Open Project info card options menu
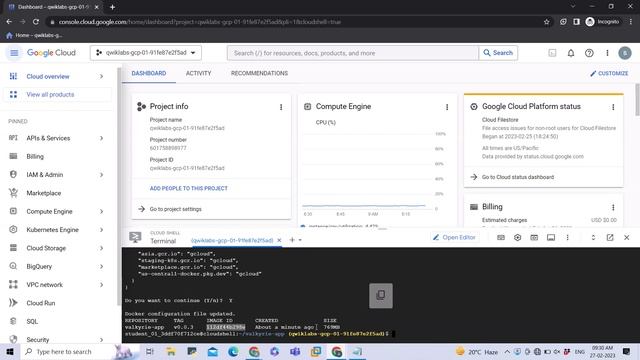This screenshot has height=360, width=640. (x=281, y=107)
